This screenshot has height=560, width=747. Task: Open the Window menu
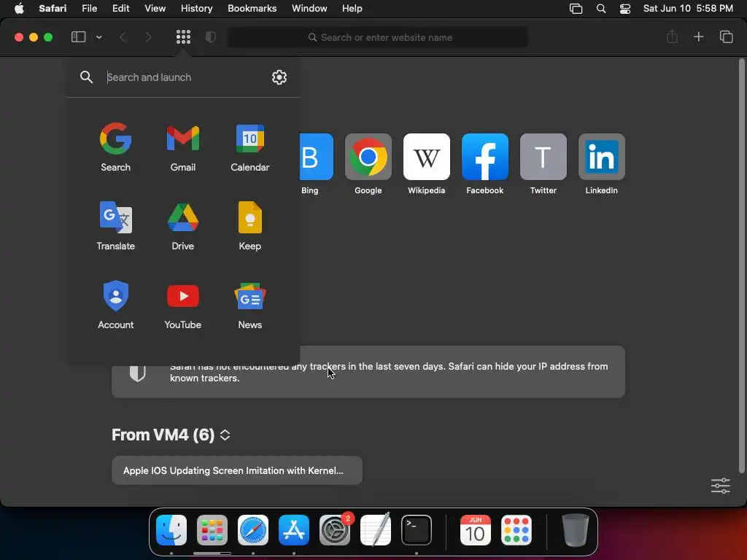[x=309, y=9]
